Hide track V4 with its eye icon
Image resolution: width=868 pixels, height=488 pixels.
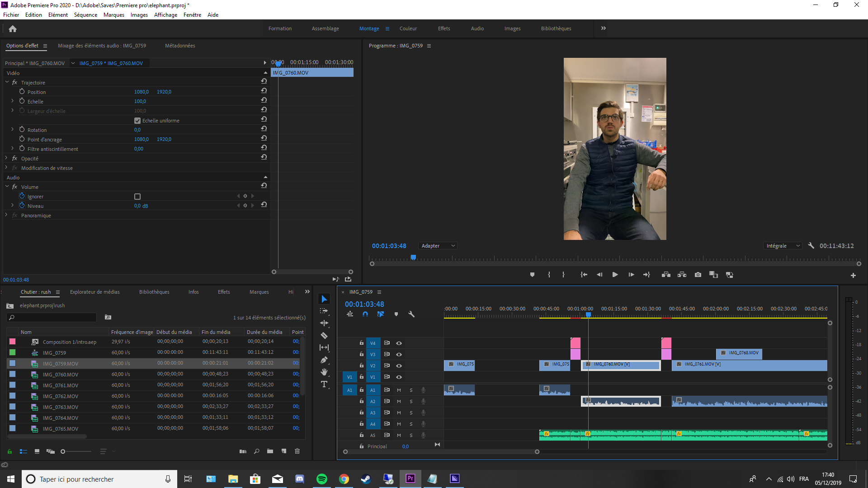[399, 343]
